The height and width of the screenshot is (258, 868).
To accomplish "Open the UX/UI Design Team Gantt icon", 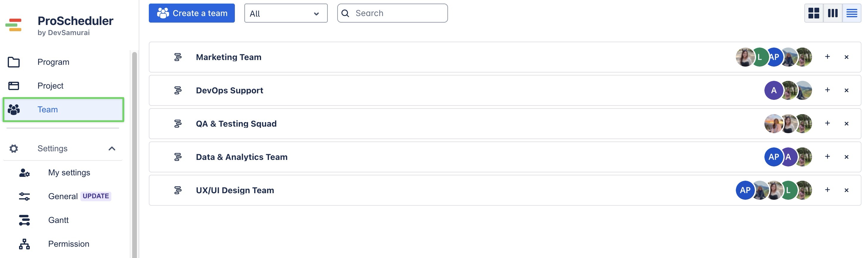I will click(x=178, y=191).
